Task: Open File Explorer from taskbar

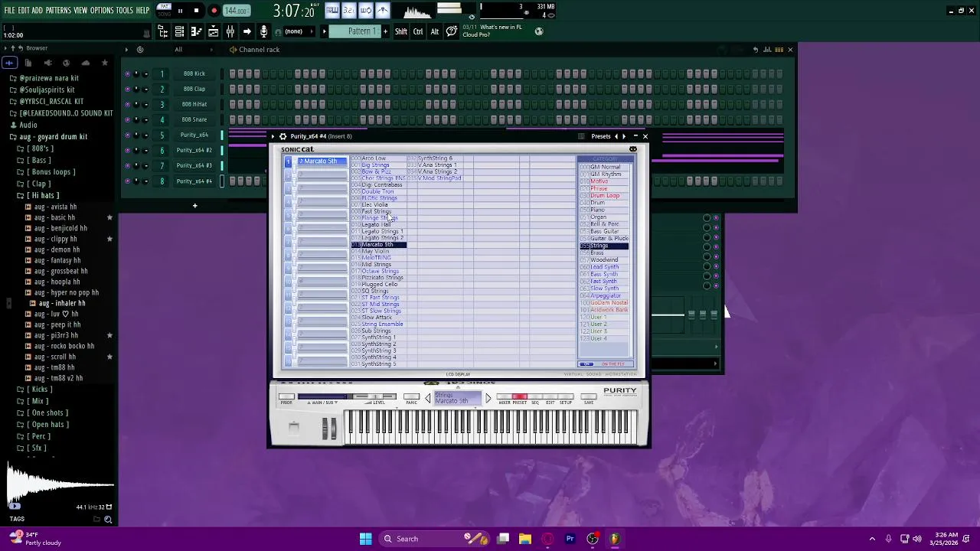Action: (x=525, y=539)
